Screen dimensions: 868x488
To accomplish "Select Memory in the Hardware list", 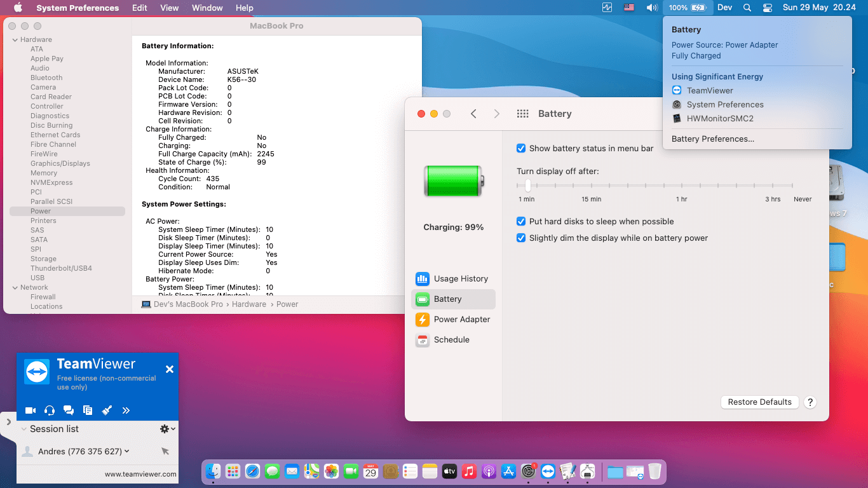I will [x=44, y=173].
